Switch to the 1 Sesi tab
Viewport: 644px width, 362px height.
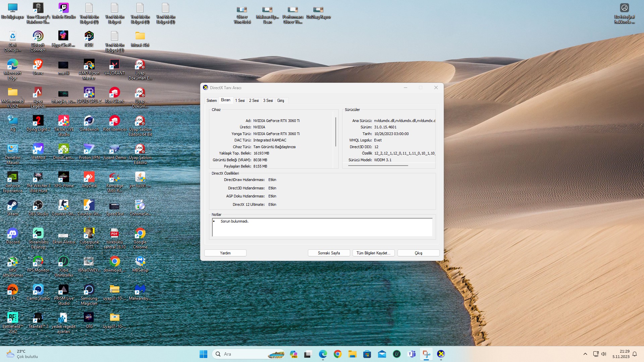[240, 101]
